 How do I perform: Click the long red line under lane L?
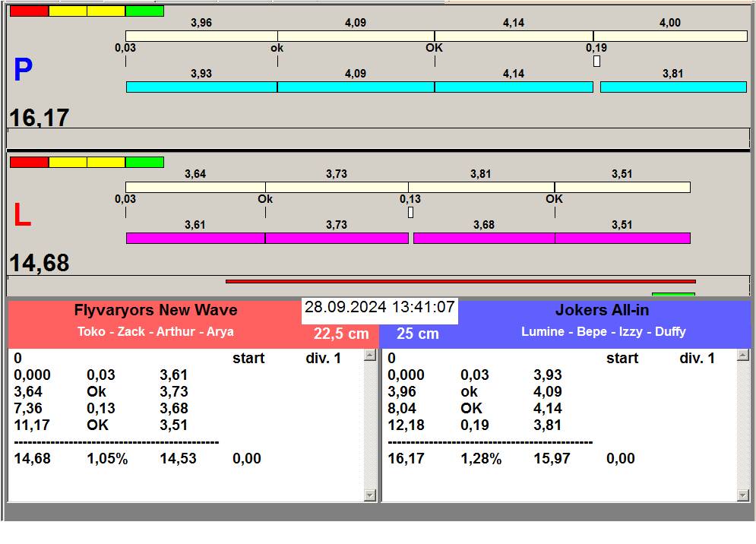[x=460, y=281]
